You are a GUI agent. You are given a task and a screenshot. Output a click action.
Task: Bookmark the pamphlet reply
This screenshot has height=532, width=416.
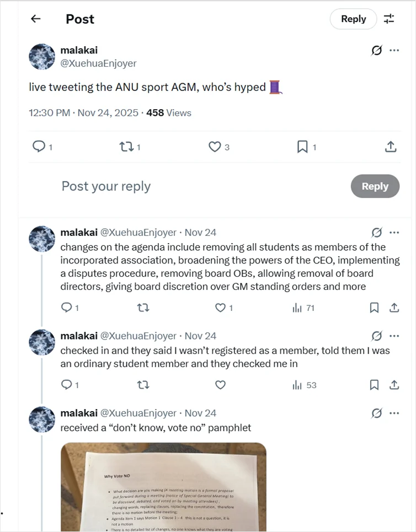click(x=375, y=529)
